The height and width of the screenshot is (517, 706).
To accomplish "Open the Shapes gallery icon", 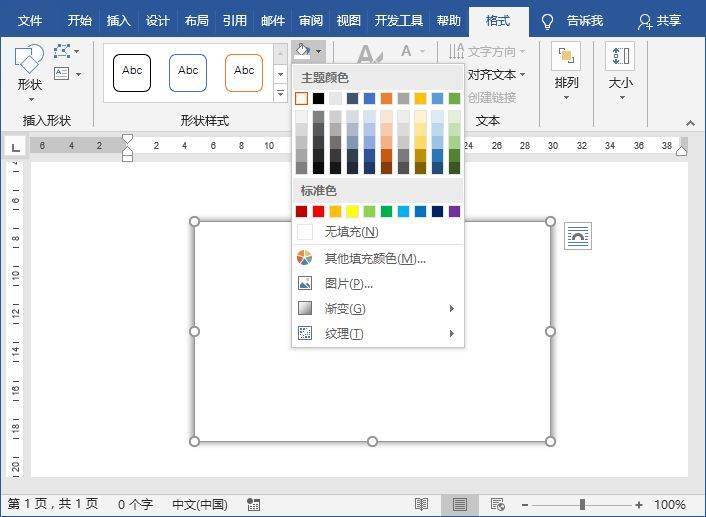I will click(29, 60).
